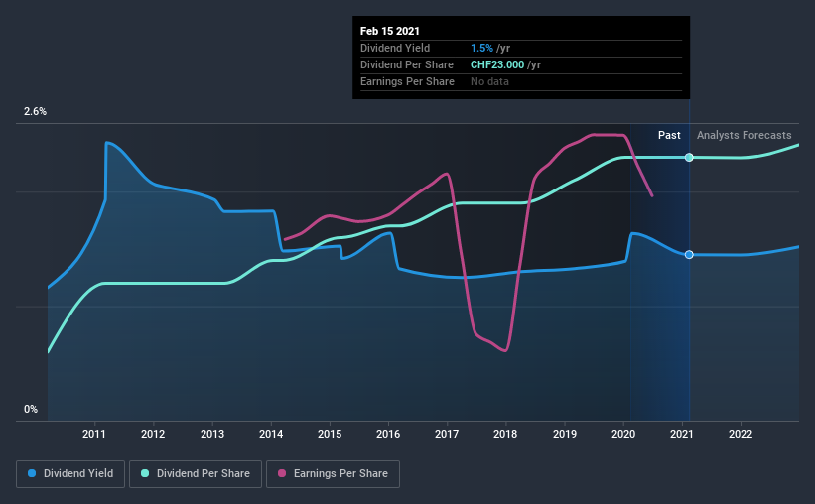This screenshot has width=815, height=504.
Task: Click the 'Dividend Yield' row label in tooltip
Action: (x=395, y=48)
